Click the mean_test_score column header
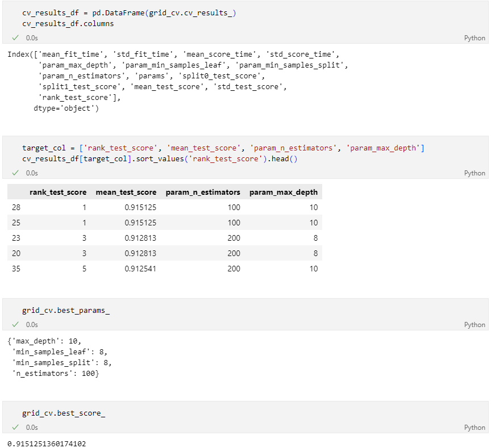Image resolution: width=491 pixels, height=448 pixels. pyautogui.click(x=126, y=192)
